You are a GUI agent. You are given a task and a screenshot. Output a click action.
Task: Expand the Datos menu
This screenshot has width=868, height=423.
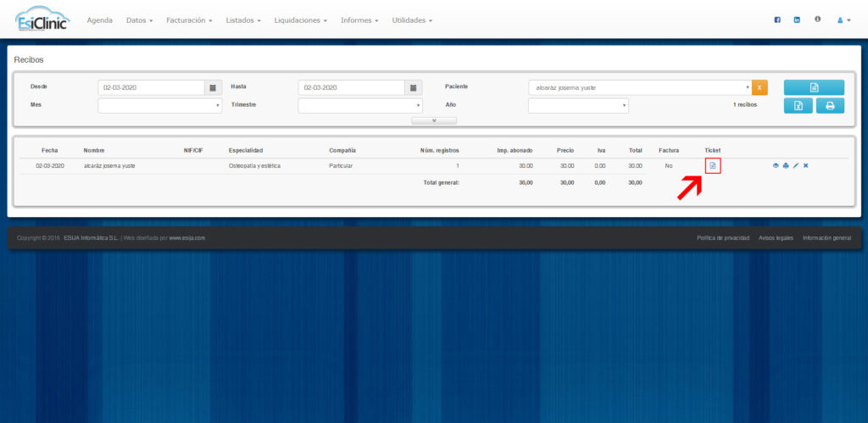tap(140, 20)
